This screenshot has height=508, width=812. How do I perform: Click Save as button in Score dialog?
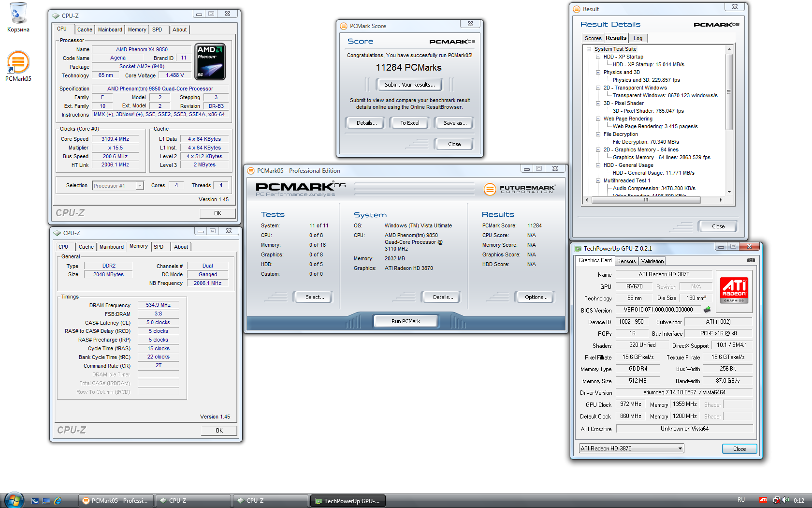pyautogui.click(x=455, y=123)
